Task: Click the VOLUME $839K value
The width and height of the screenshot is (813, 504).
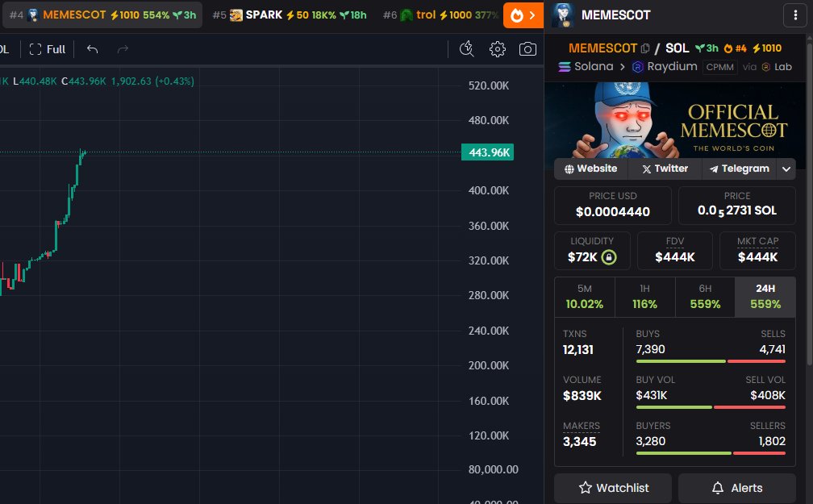Action: pos(582,396)
